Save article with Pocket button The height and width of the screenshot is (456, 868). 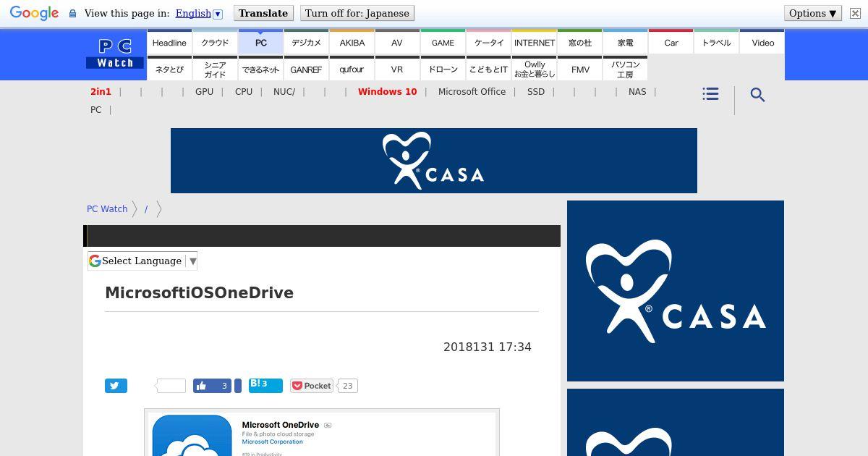(312, 386)
